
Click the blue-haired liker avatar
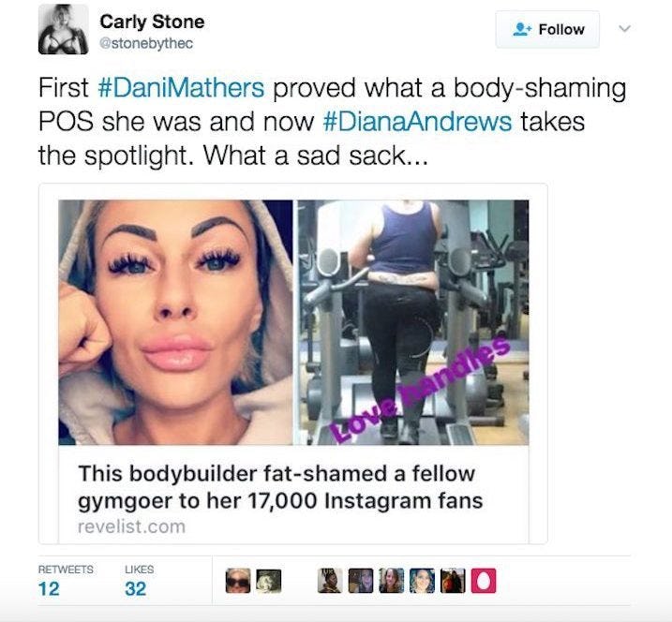[422, 581]
